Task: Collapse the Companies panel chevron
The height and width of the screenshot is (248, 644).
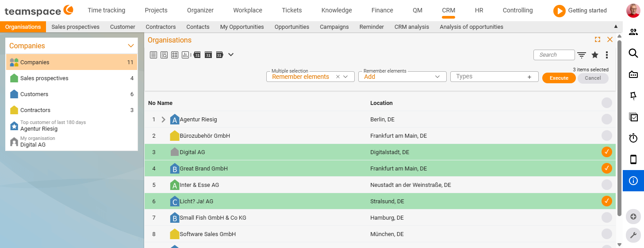Action: point(130,46)
